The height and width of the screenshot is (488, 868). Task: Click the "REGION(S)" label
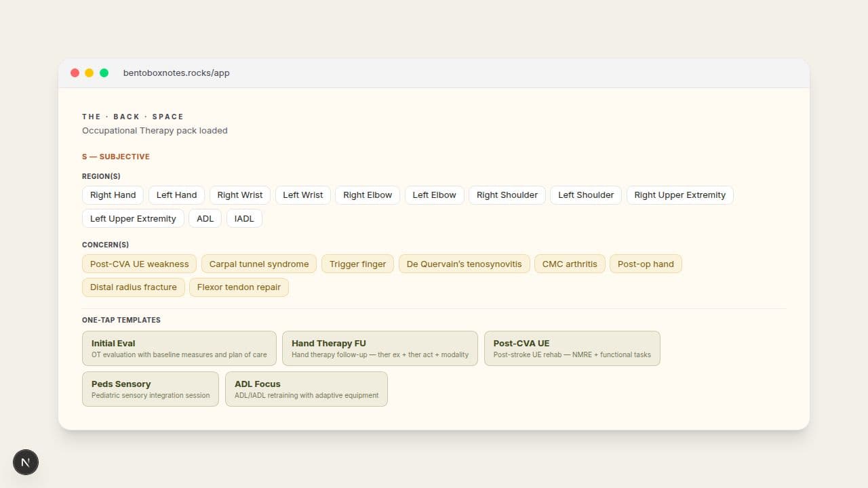click(x=101, y=176)
